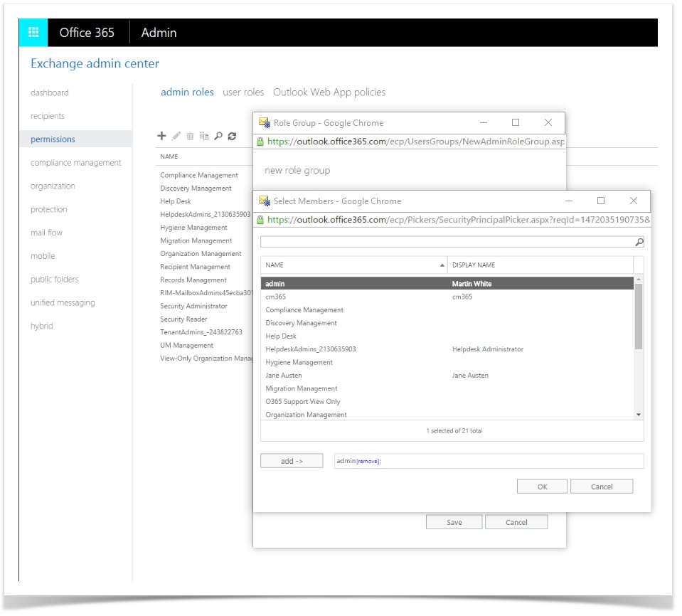Open unified messaging in left navigation
This screenshot has width=682, height=616.
(x=63, y=303)
